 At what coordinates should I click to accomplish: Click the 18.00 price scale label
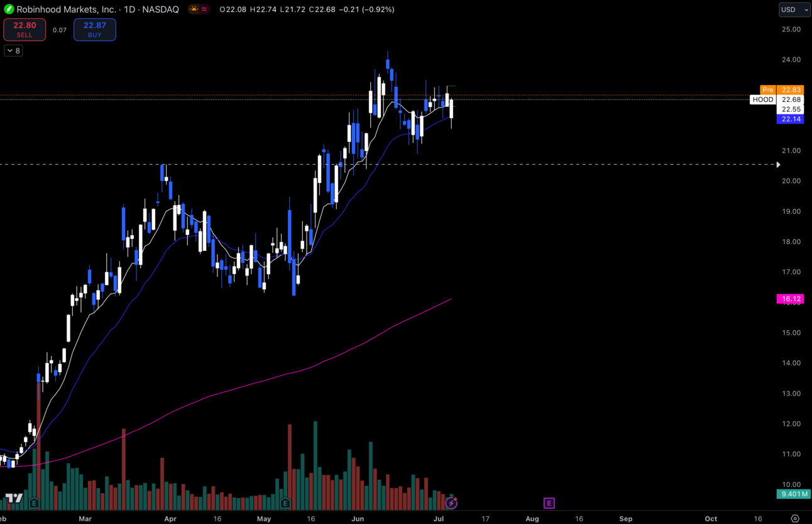point(791,242)
